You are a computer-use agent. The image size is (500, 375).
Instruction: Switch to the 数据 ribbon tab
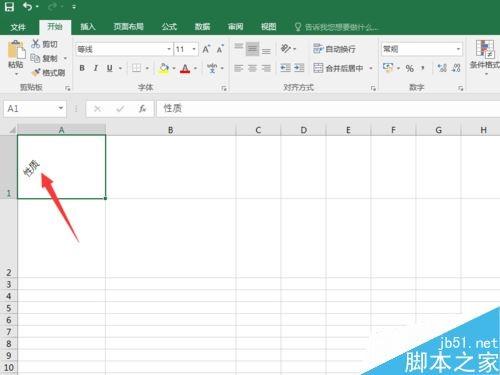tap(202, 27)
